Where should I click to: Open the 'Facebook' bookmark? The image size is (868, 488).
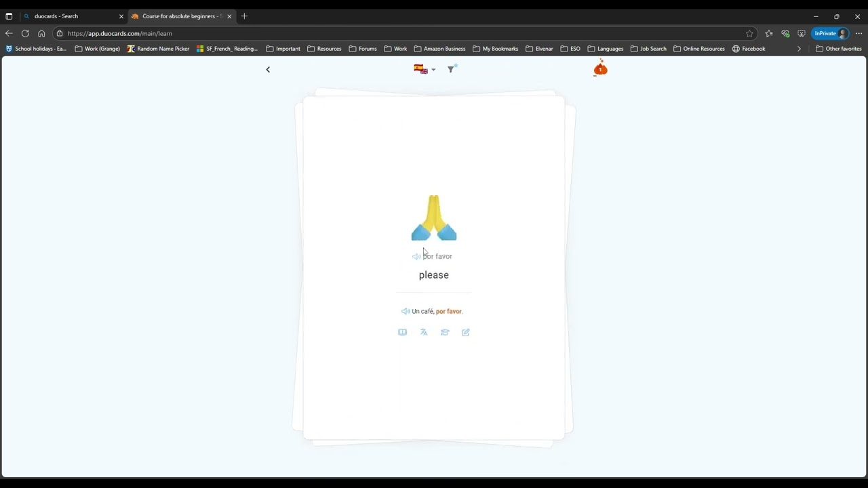pos(749,49)
